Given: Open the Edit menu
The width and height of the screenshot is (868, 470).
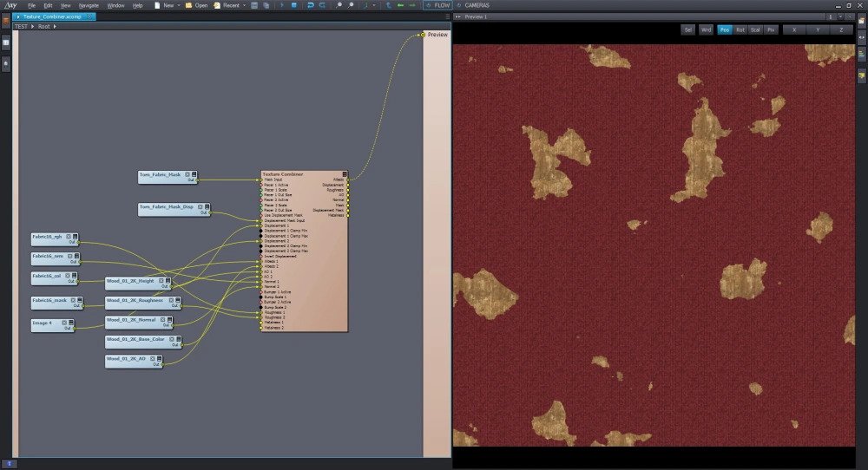Looking at the screenshot, I should [x=48, y=5].
